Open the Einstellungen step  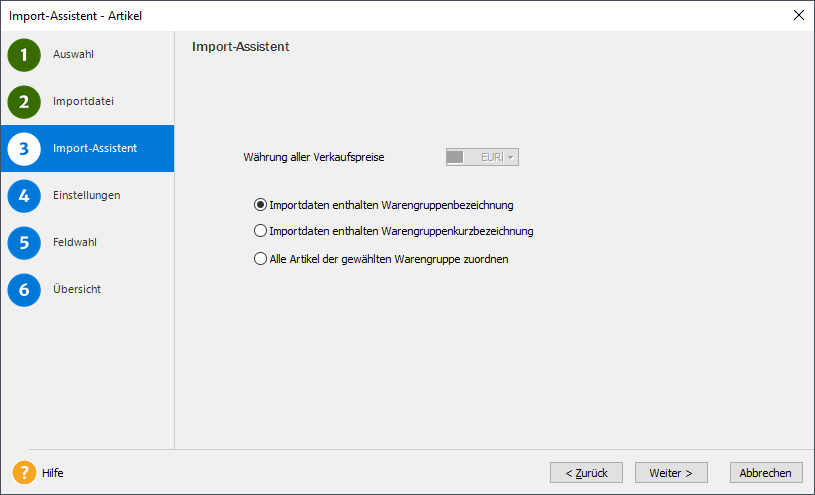(x=86, y=195)
